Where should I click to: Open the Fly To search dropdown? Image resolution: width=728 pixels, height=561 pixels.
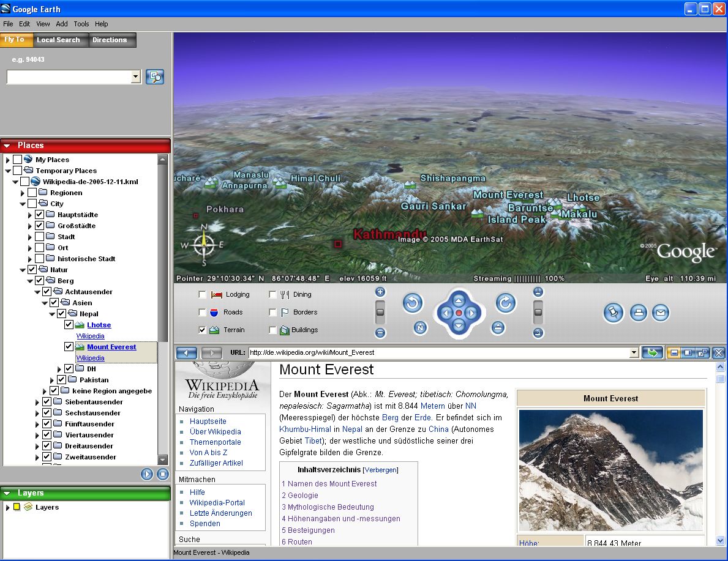[136, 76]
